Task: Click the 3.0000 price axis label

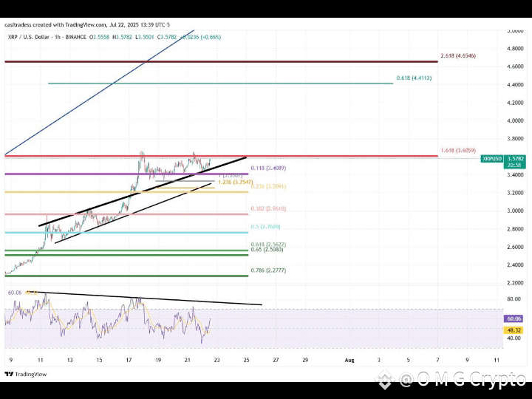Action: [515, 211]
